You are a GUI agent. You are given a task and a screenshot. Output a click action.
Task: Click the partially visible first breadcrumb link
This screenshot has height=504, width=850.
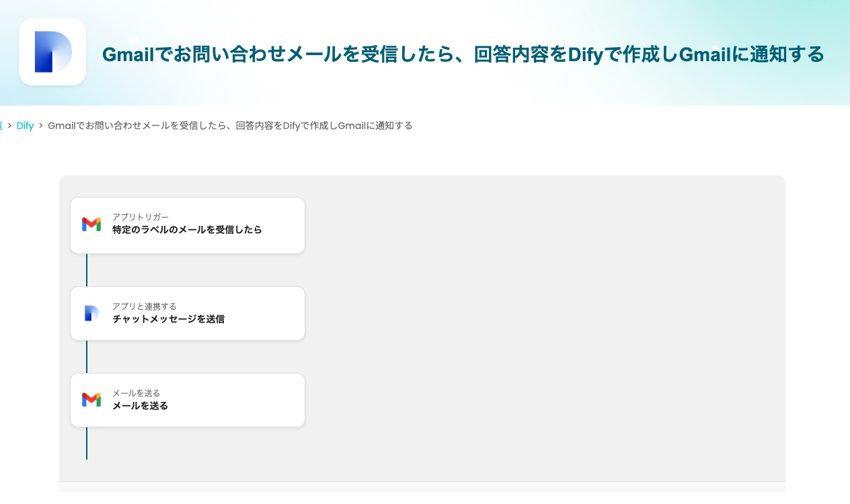click(1, 126)
